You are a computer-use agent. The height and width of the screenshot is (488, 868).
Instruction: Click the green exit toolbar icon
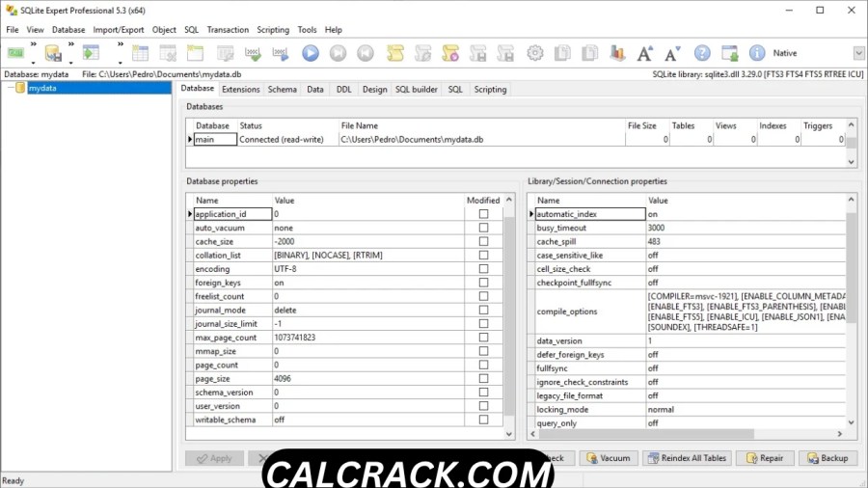(x=15, y=53)
